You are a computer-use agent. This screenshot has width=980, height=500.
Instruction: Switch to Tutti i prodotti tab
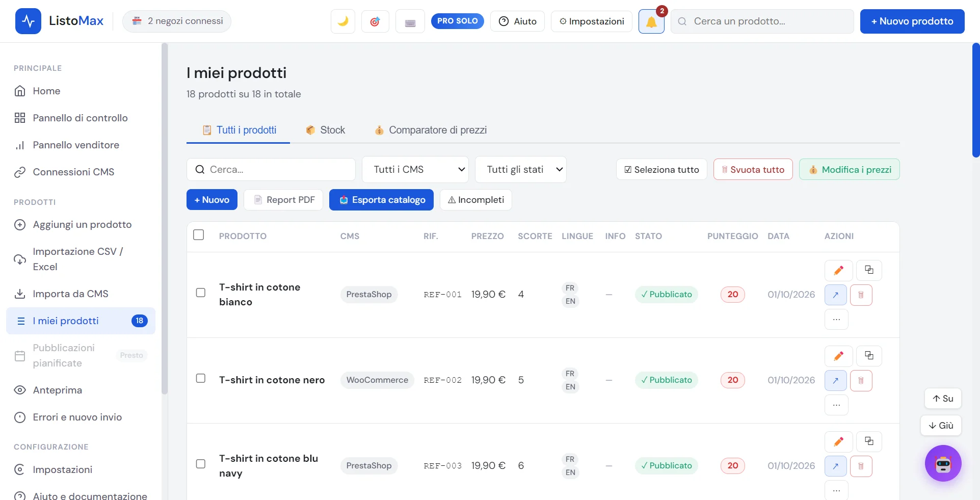tap(239, 130)
